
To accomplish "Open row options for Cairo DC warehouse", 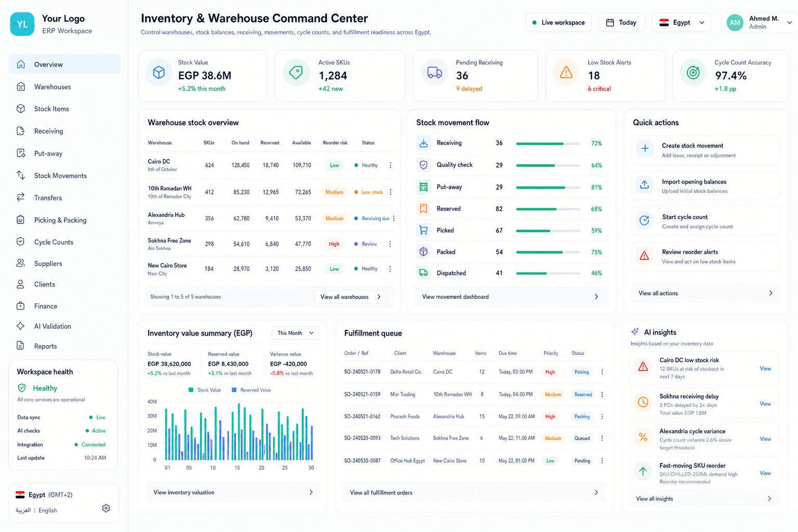I will pos(391,165).
